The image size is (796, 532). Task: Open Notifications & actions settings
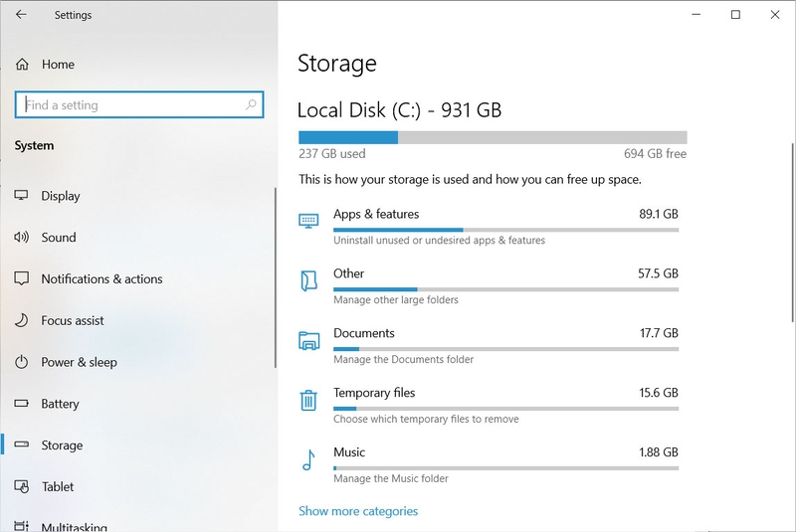coord(101,279)
